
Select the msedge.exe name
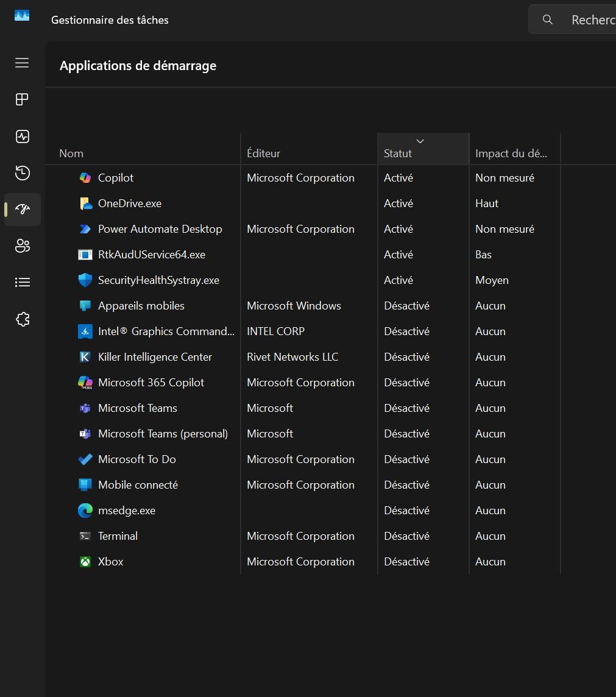(127, 511)
